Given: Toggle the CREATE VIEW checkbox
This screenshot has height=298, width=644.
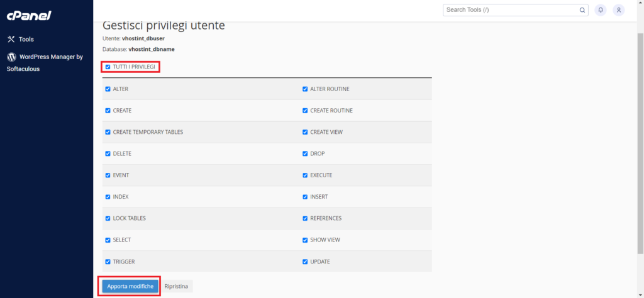Looking at the screenshot, I should click(305, 132).
